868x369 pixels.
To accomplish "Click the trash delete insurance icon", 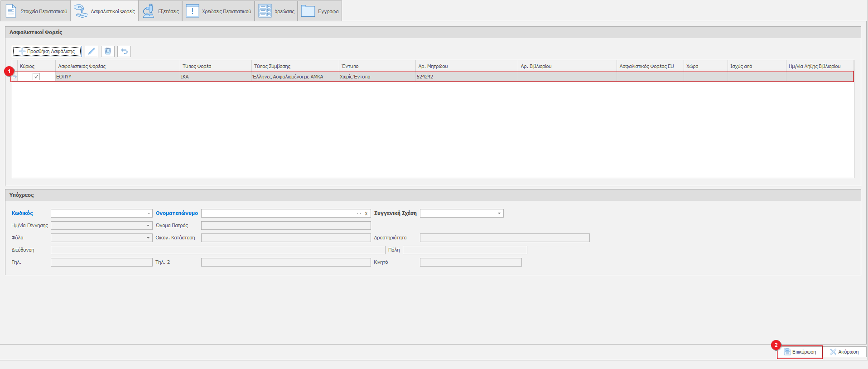I will coord(108,51).
